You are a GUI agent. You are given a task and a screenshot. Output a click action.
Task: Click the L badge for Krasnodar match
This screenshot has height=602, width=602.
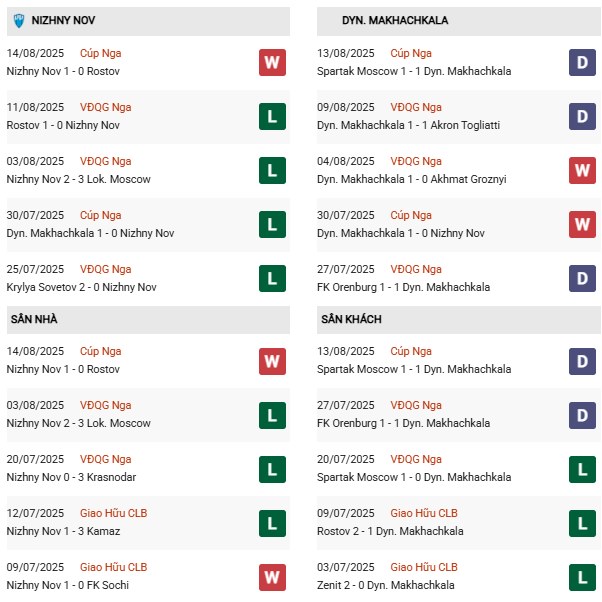pos(271,469)
